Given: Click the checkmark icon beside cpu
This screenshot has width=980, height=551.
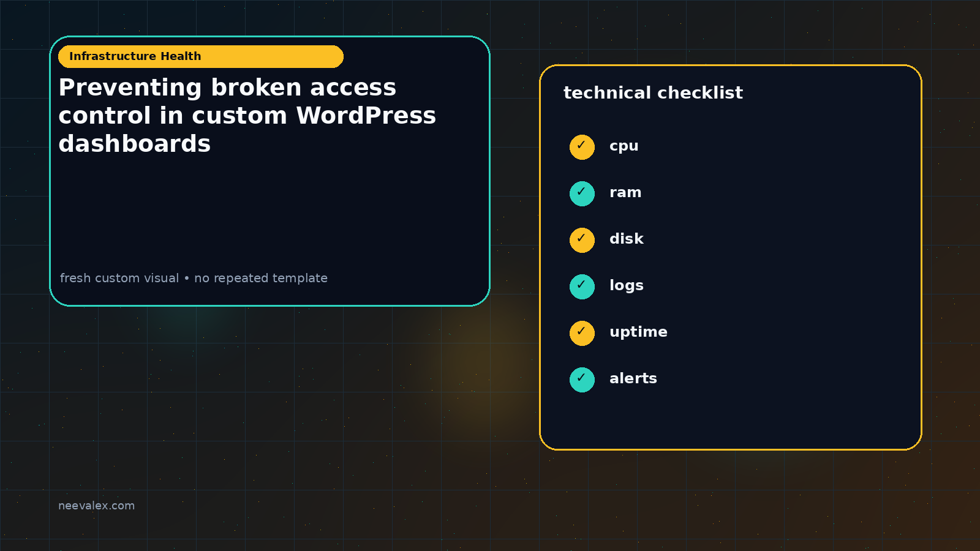Looking at the screenshot, I should pyautogui.click(x=582, y=148).
